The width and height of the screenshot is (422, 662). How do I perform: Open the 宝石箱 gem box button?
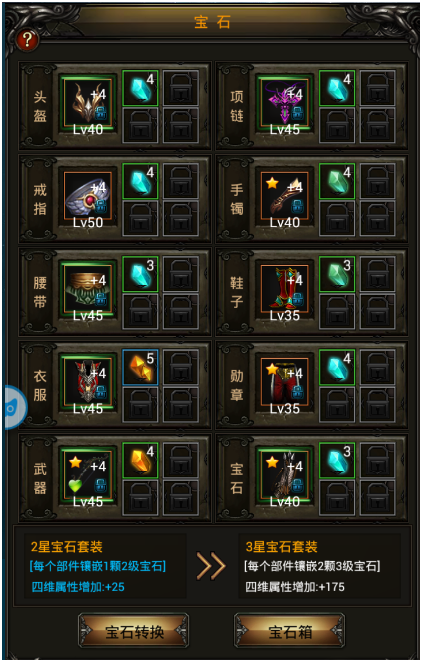(x=289, y=631)
